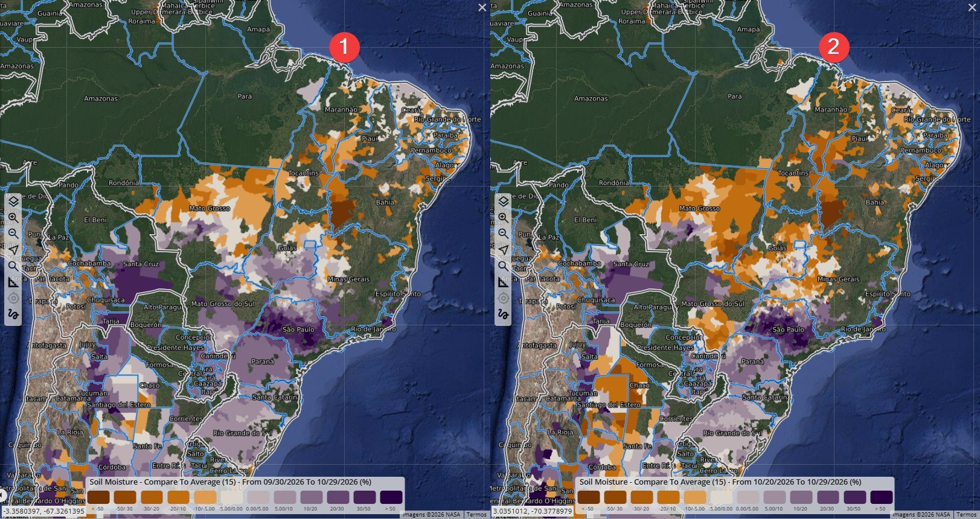Click the target locate icon in right map

[503, 298]
